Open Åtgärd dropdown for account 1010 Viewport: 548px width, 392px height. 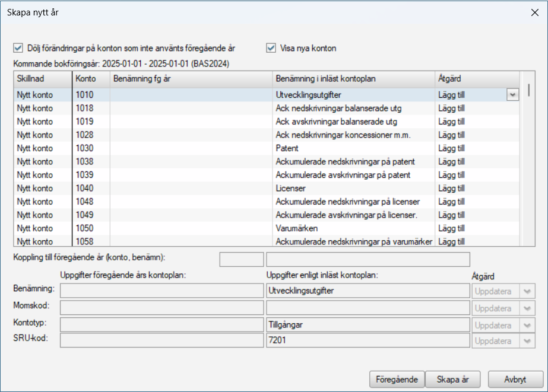pos(512,95)
